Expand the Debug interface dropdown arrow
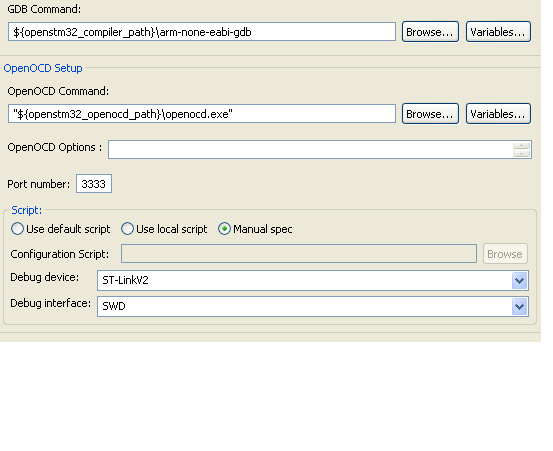 point(519,306)
